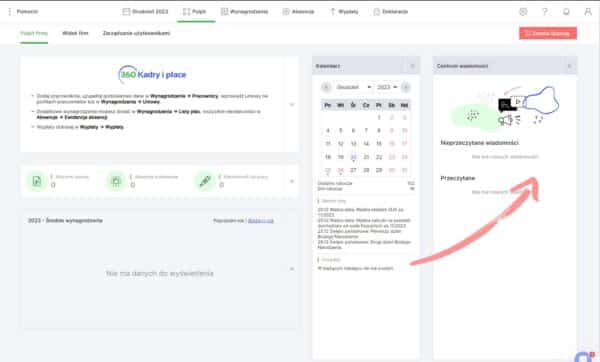Click the Przeczytane heading
This screenshot has width=600, height=362.
click(458, 178)
